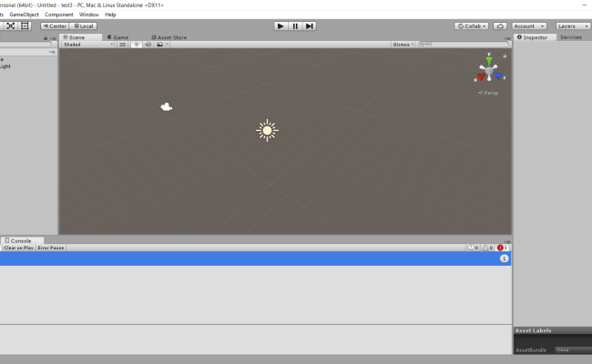Switch to the Game tab
The height and width of the screenshot is (364, 592).
click(117, 37)
